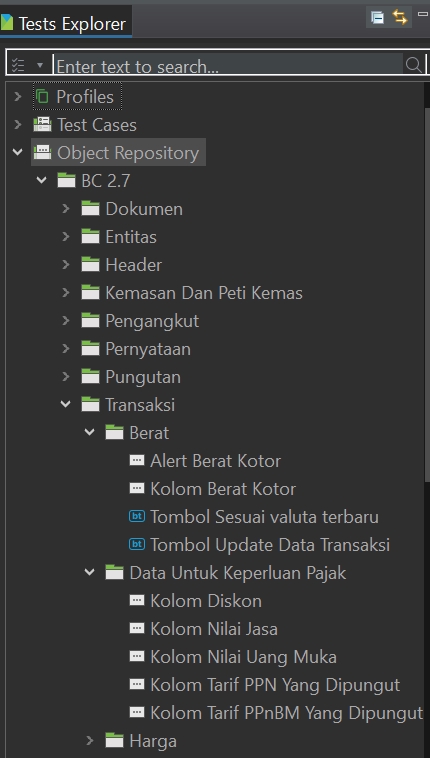Click the Pengangkut folder icon
Screen dimensions: 430x758
(90, 321)
